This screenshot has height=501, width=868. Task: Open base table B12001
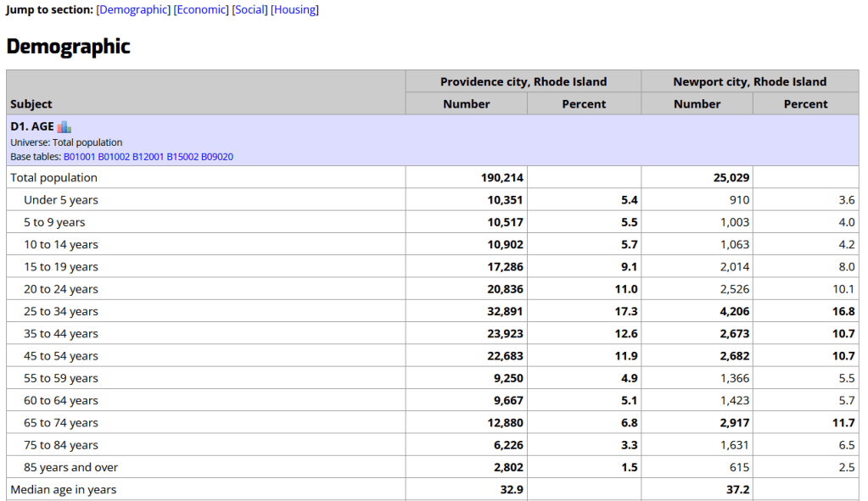148,157
